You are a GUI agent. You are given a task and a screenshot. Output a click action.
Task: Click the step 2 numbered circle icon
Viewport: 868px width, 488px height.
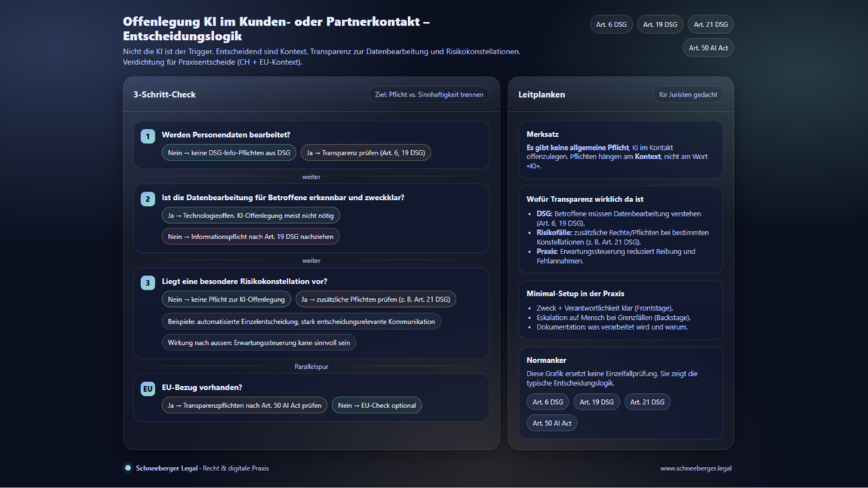147,199
